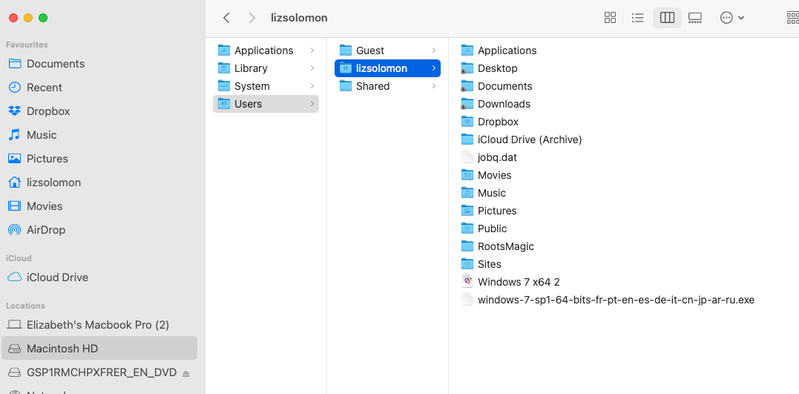This screenshot has height=394, width=799.
Task: Select Windows 7 x64 2 virtual machine
Action: pos(511,282)
